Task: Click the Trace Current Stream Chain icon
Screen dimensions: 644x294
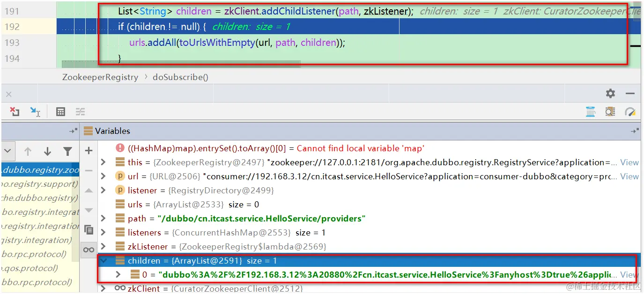Action: coord(81,111)
